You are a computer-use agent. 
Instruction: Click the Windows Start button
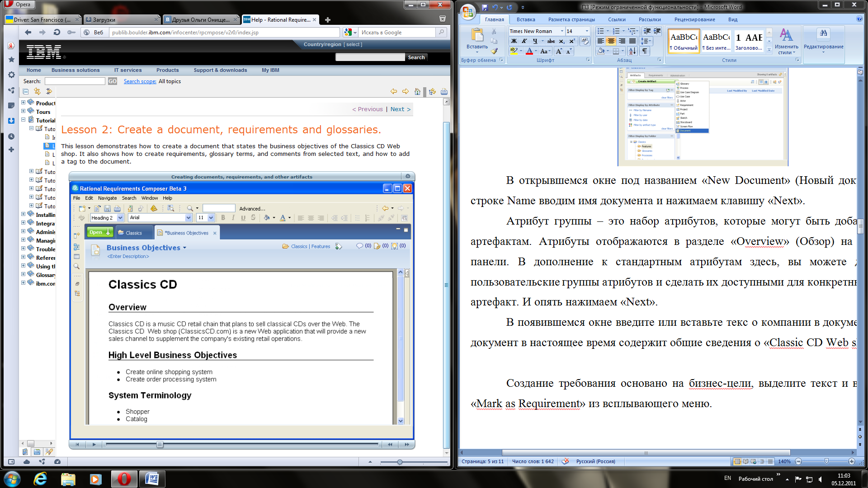tap(12, 479)
